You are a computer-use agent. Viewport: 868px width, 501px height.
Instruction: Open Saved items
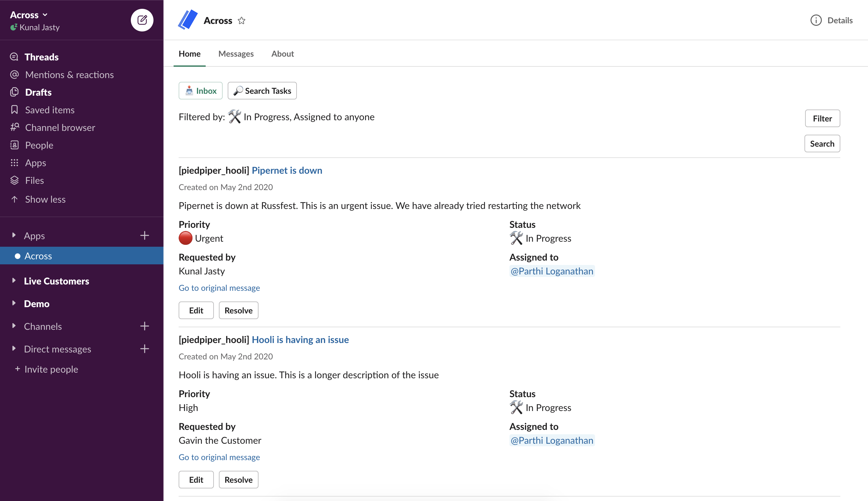tap(49, 110)
